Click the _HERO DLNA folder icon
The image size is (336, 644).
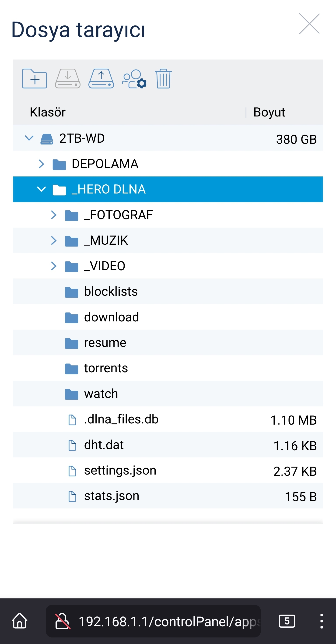click(59, 190)
